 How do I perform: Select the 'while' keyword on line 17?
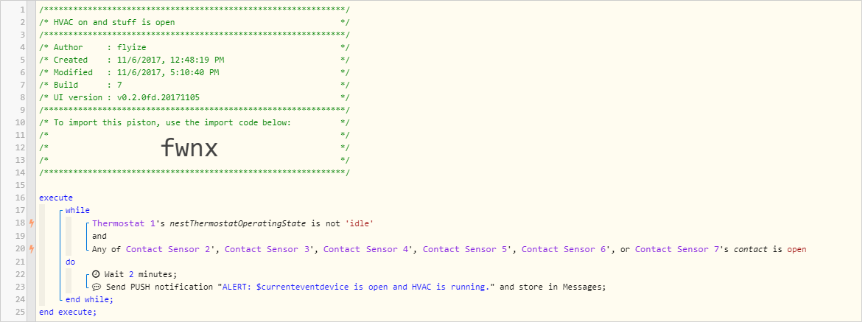77,211
